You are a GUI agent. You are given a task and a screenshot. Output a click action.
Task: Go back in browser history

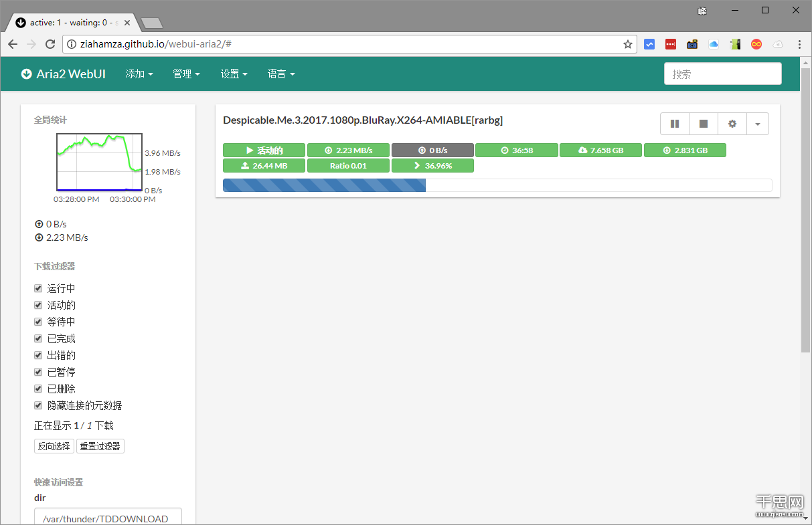pos(13,44)
